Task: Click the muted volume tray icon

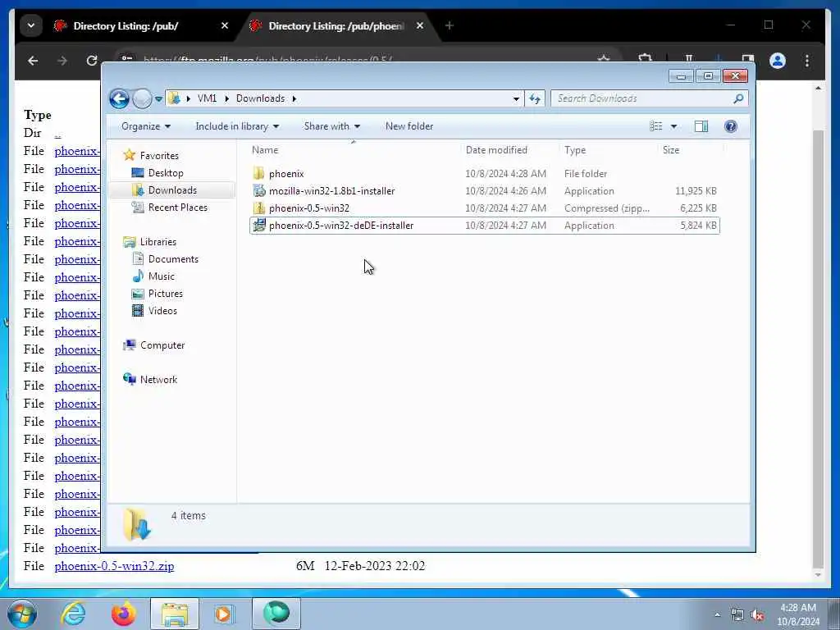Action: [757, 614]
